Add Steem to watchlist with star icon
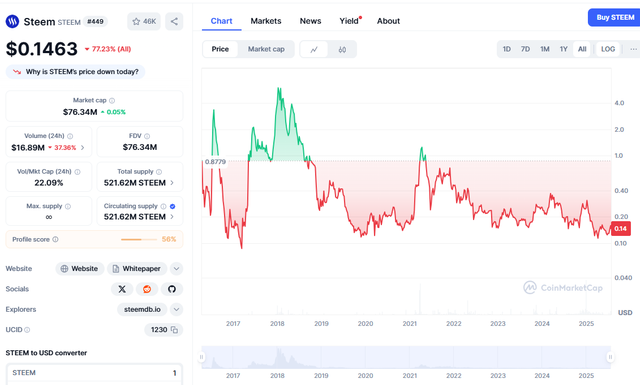 click(144, 21)
